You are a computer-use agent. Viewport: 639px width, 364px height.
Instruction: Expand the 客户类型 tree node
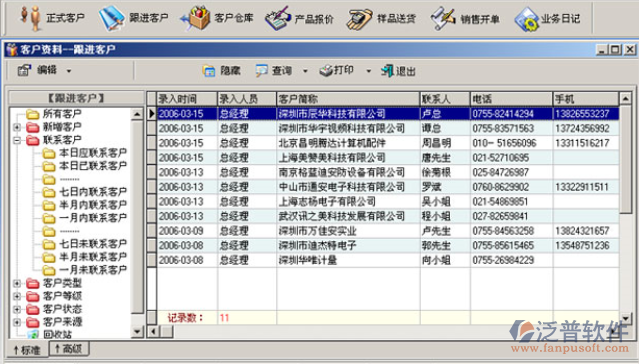pos(17,283)
